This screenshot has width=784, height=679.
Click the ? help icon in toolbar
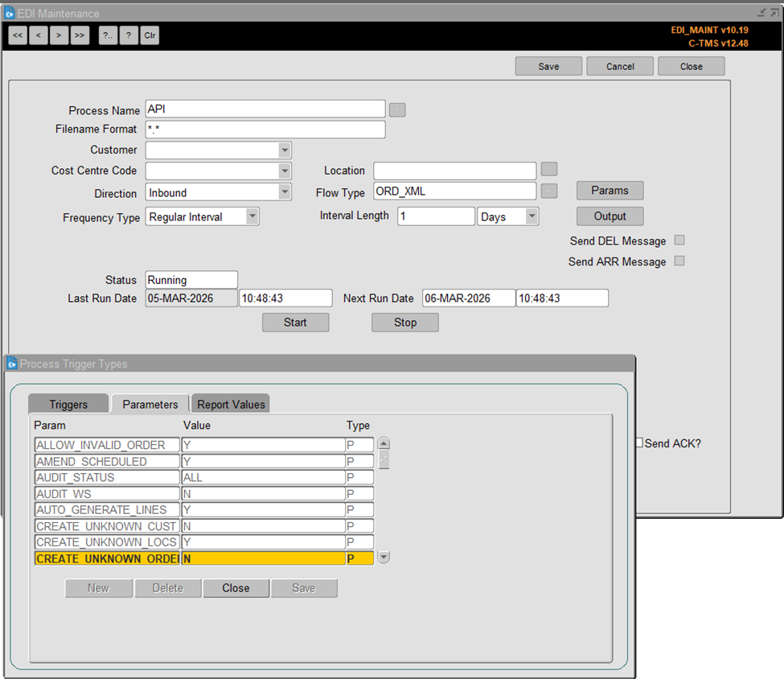(x=129, y=35)
